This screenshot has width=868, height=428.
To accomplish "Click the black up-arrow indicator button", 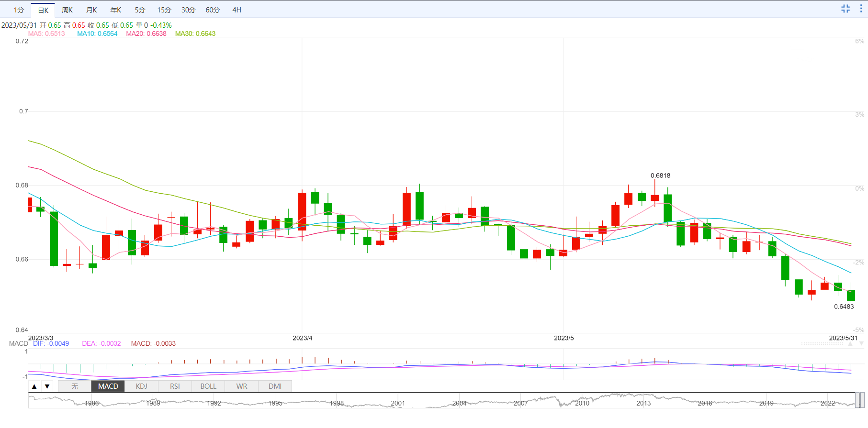I will pos(34,386).
